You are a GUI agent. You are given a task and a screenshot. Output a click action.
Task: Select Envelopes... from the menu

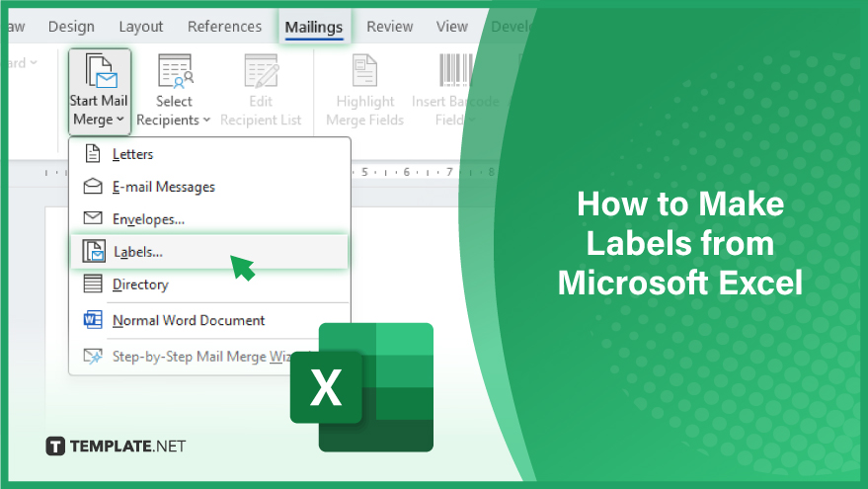point(209,219)
